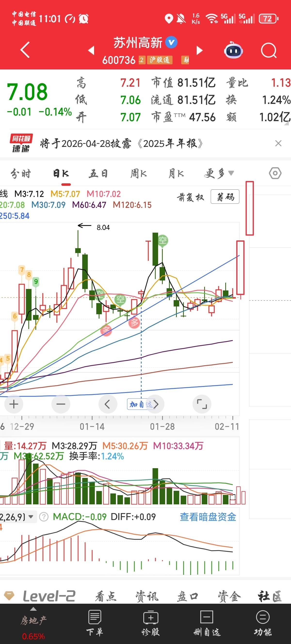
Task: Tap the 加自选 button on chart
Action: click(x=141, y=404)
